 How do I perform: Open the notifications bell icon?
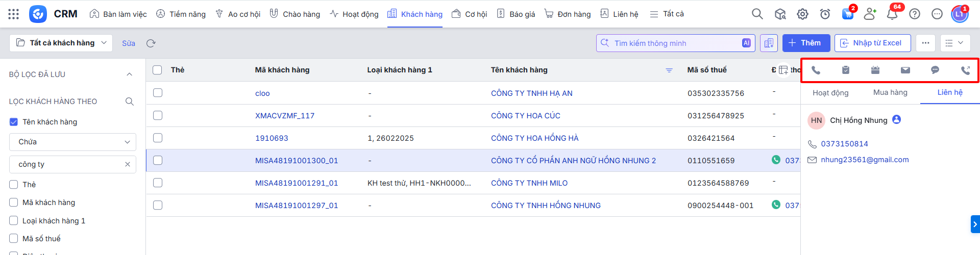(892, 14)
